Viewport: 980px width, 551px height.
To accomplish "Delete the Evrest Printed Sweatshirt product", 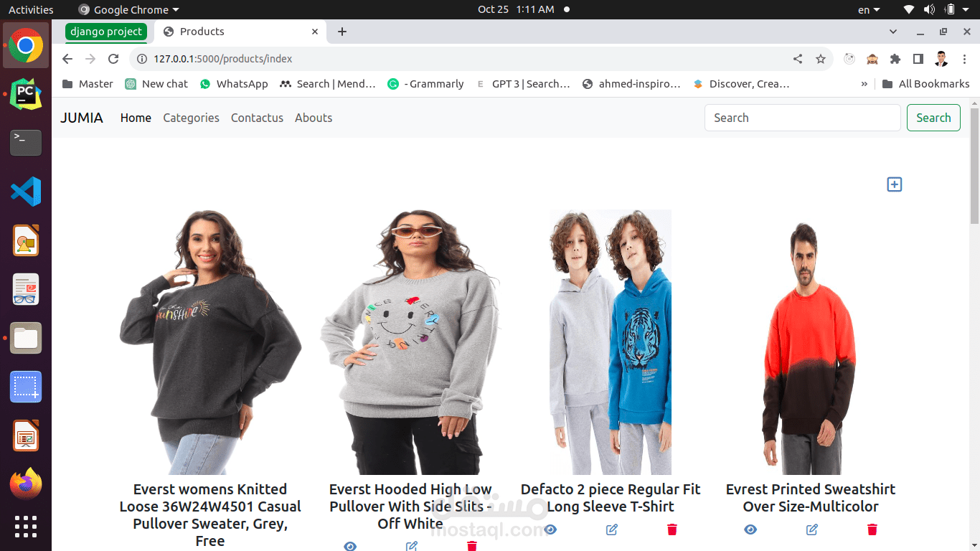I will 872,529.
